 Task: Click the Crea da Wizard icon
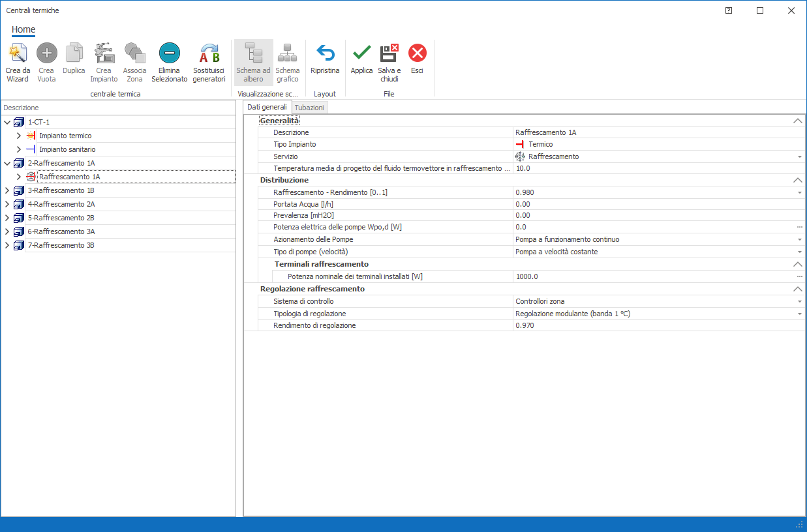(x=18, y=53)
